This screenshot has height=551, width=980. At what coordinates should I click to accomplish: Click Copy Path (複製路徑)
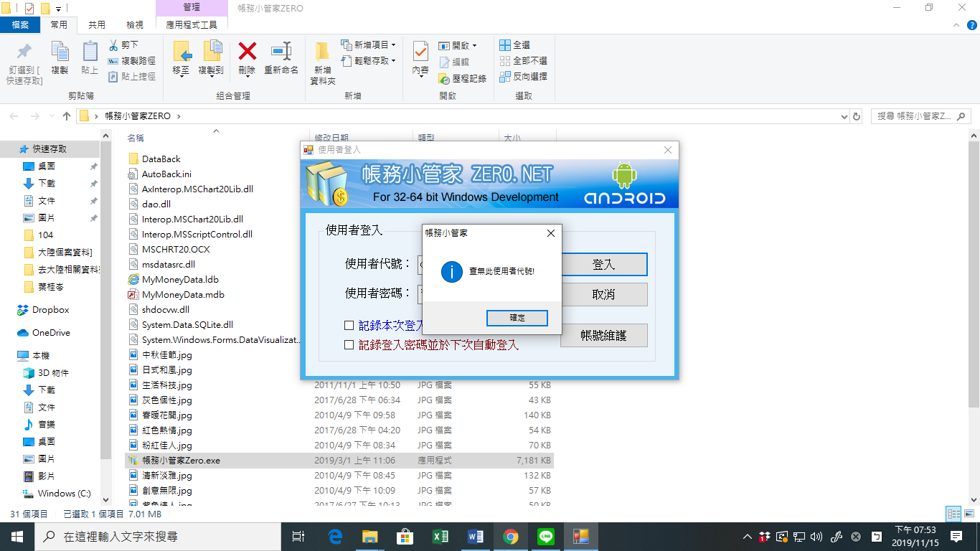click(x=131, y=61)
